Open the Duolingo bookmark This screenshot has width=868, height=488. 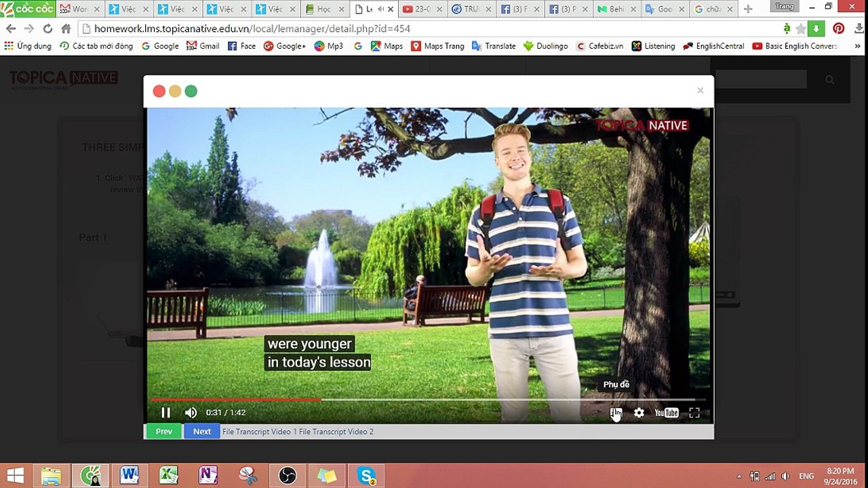click(545, 46)
